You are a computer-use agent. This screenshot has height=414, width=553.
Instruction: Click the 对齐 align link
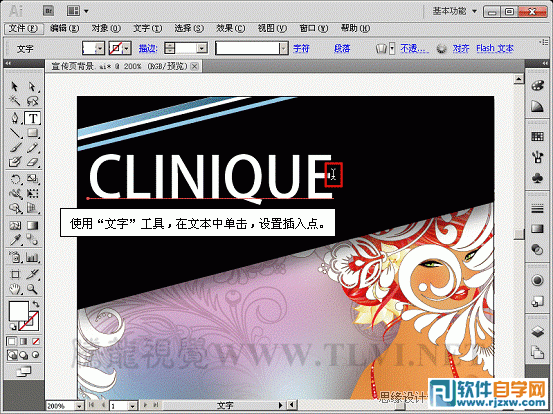[461, 48]
